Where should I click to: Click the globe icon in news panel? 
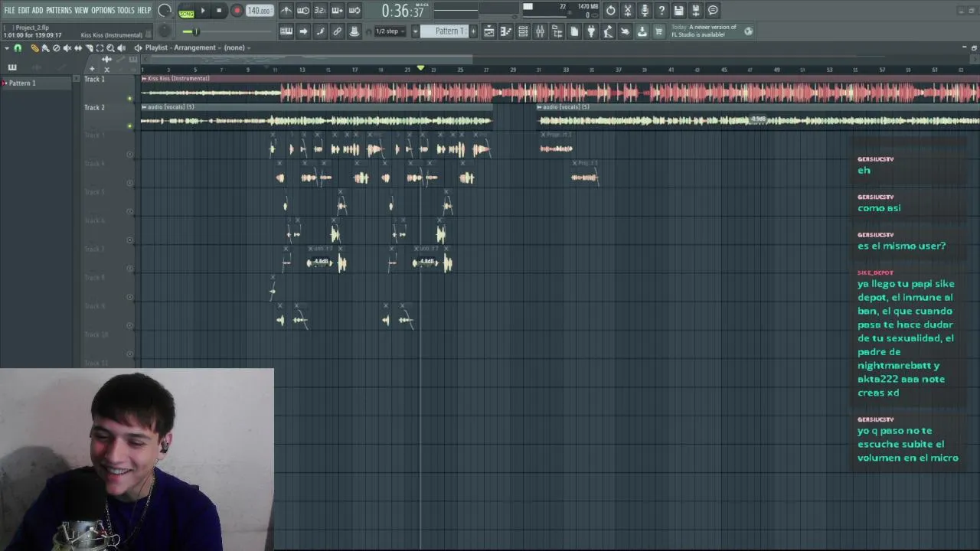tap(748, 31)
